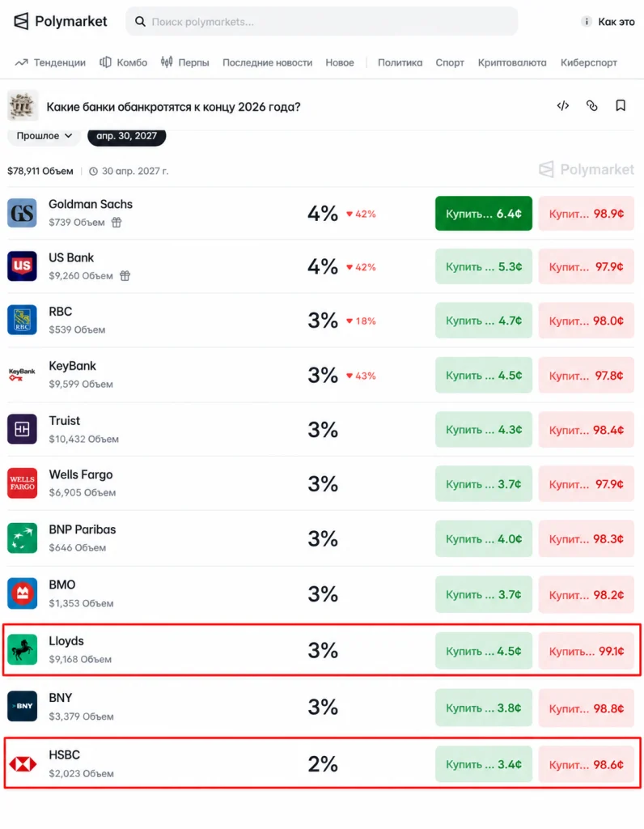Click the embed code icon
The image size is (644, 829).
tap(562, 106)
